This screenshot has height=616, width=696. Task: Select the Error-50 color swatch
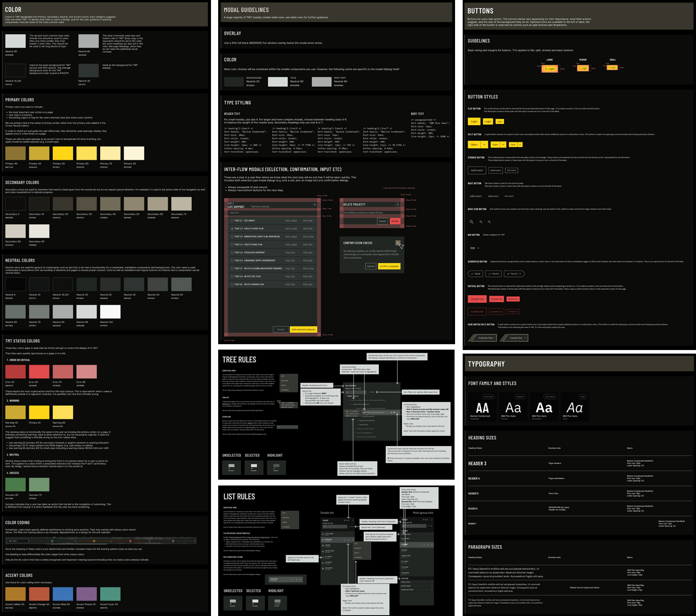(16, 371)
